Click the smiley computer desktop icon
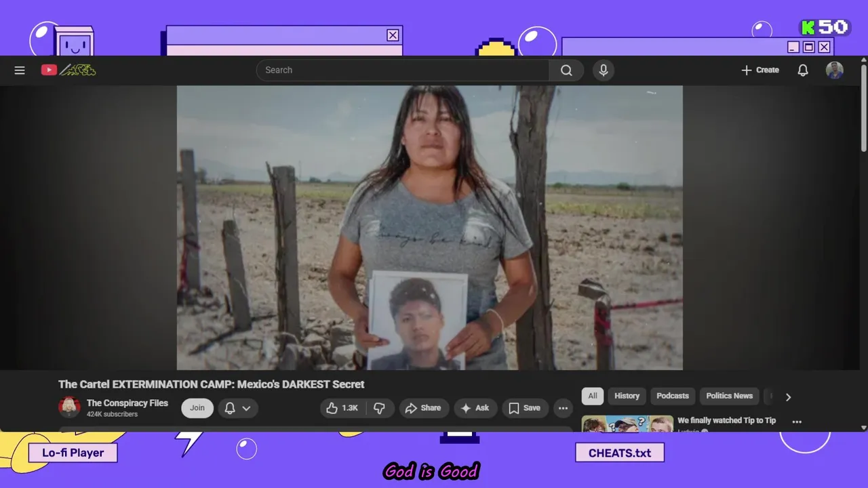868x488 pixels. pyautogui.click(x=73, y=42)
